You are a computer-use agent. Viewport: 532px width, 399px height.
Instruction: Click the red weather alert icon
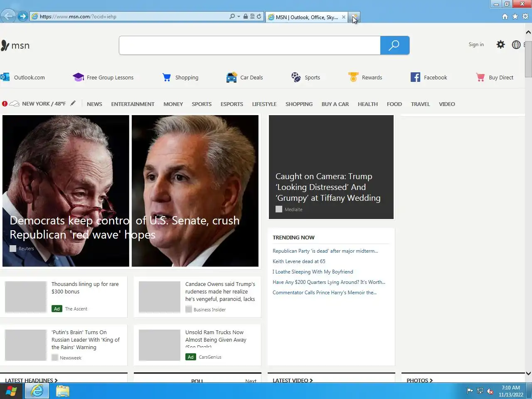pos(5,103)
